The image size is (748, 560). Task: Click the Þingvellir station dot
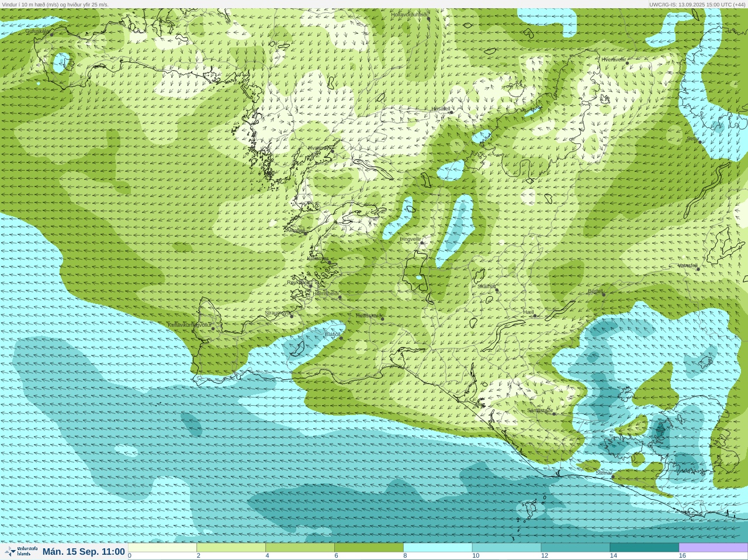pos(422,243)
